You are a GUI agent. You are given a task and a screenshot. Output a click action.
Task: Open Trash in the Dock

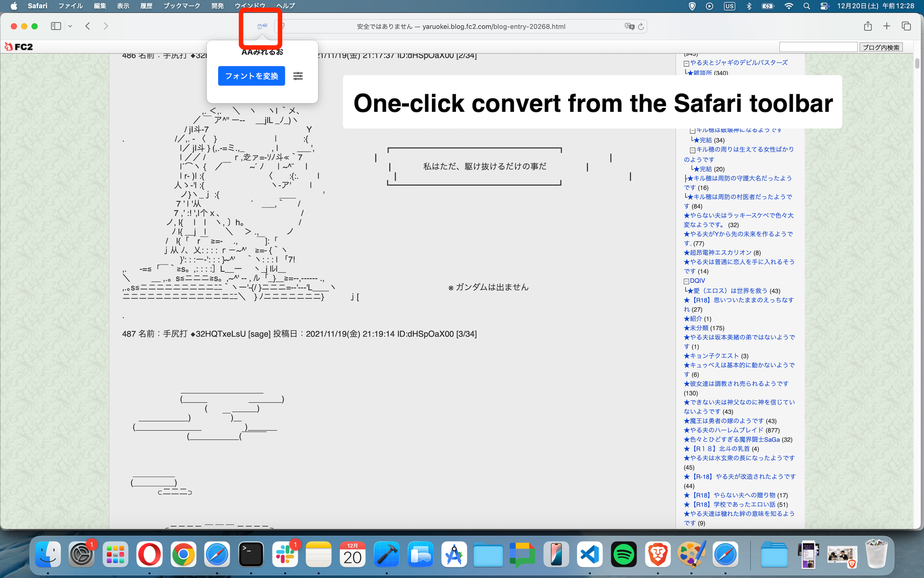click(877, 554)
